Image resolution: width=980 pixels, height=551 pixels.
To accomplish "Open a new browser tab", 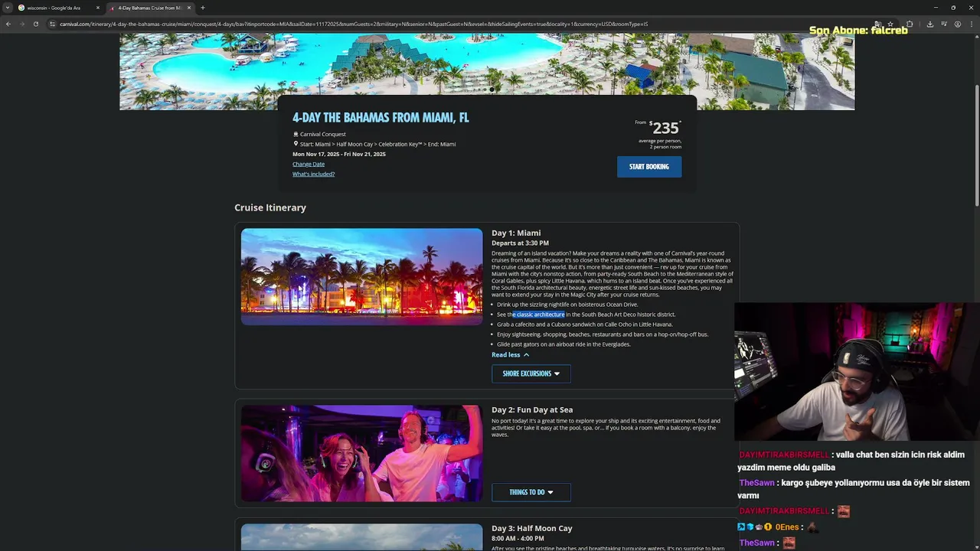I will (x=202, y=8).
